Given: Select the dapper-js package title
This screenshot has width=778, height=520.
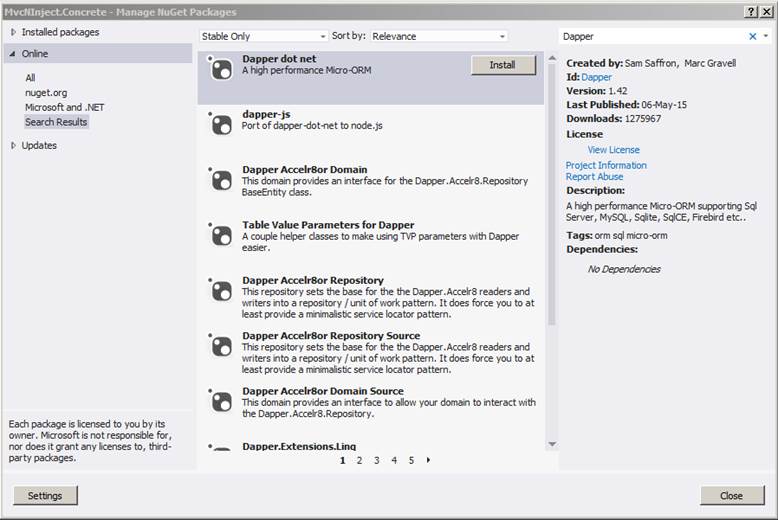Looking at the screenshot, I should click(x=266, y=114).
